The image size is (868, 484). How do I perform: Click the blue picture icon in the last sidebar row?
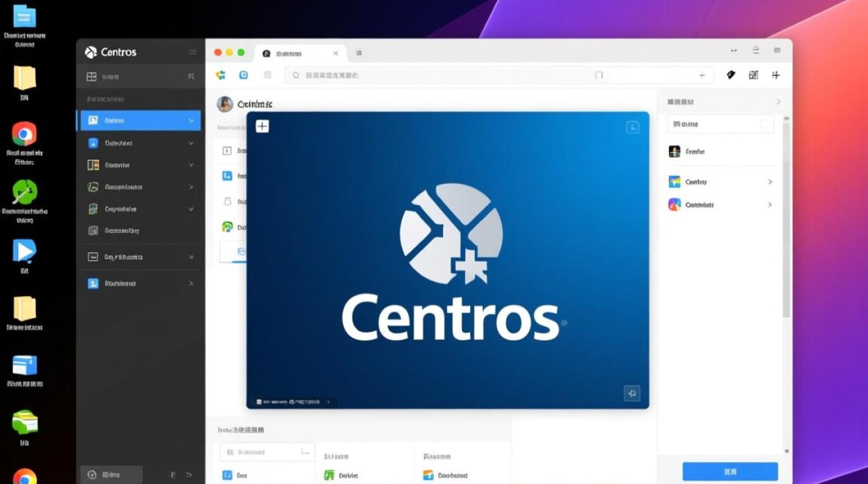point(93,283)
